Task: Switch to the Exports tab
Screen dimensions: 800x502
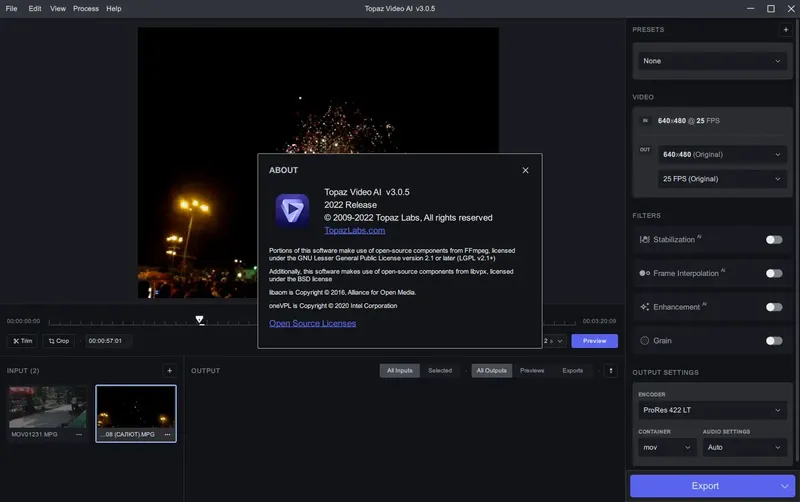Action: click(x=572, y=371)
